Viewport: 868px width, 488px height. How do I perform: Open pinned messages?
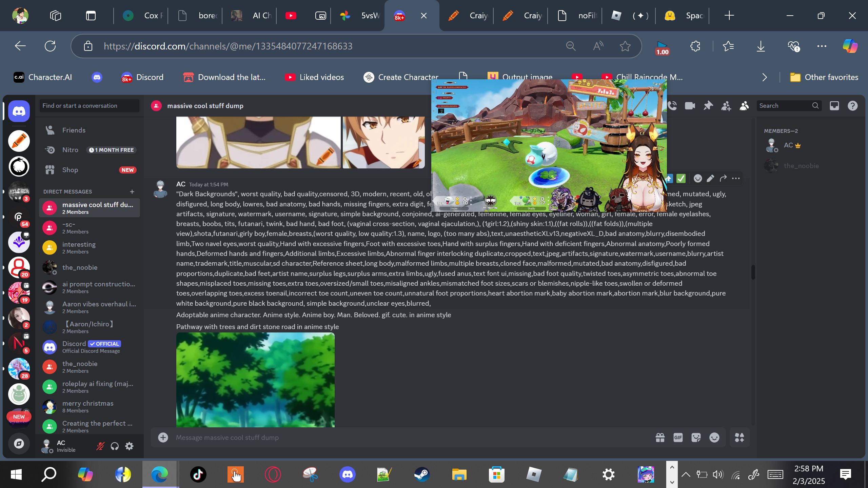click(708, 106)
